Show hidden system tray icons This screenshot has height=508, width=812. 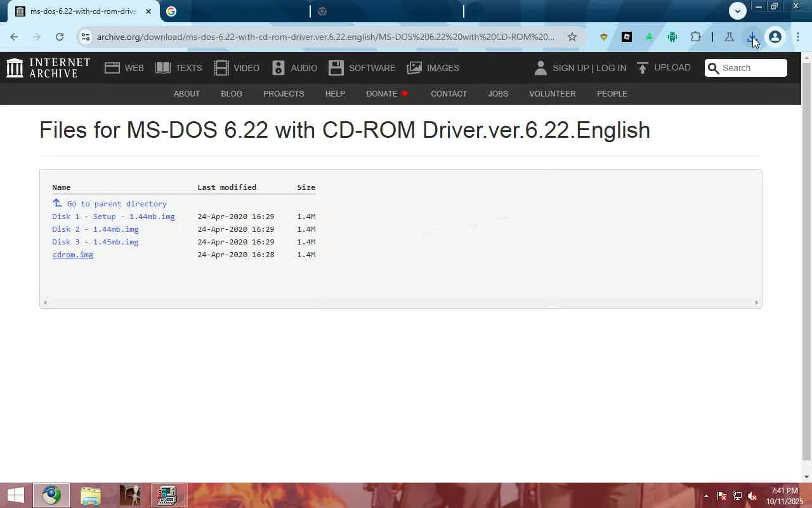[706, 496]
